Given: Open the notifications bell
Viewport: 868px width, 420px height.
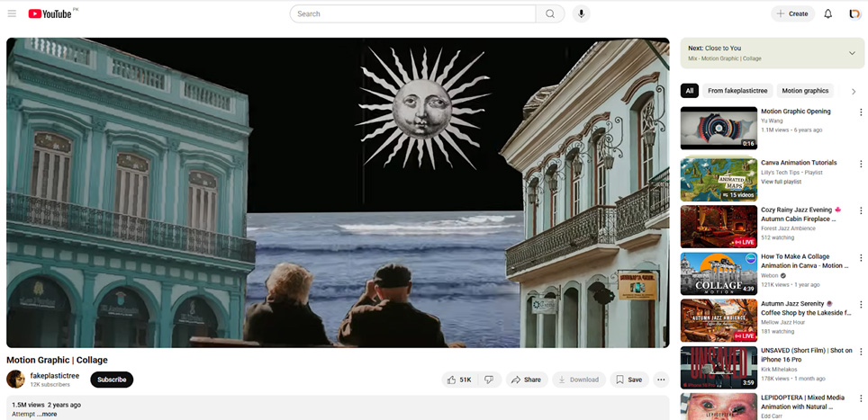Looking at the screenshot, I should click(827, 13).
